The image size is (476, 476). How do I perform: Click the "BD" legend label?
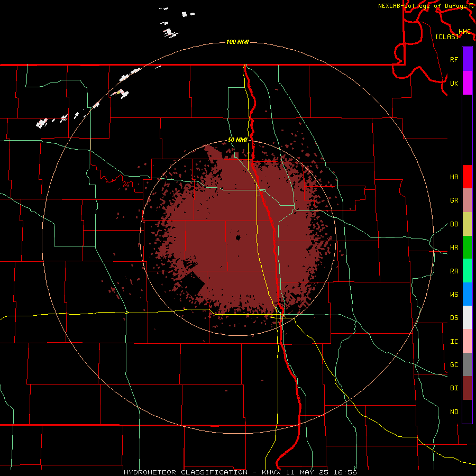(454, 224)
